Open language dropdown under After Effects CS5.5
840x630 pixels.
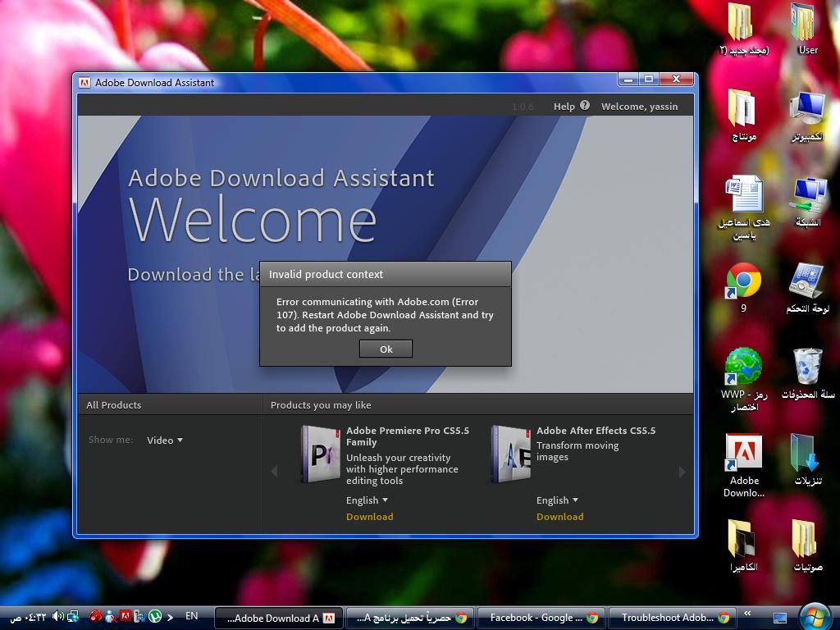tap(557, 500)
